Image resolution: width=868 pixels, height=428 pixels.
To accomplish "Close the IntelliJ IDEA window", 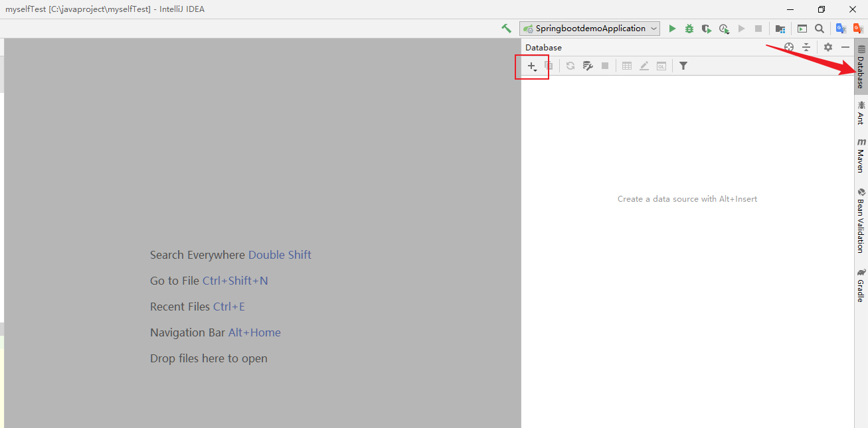I will click(x=853, y=9).
